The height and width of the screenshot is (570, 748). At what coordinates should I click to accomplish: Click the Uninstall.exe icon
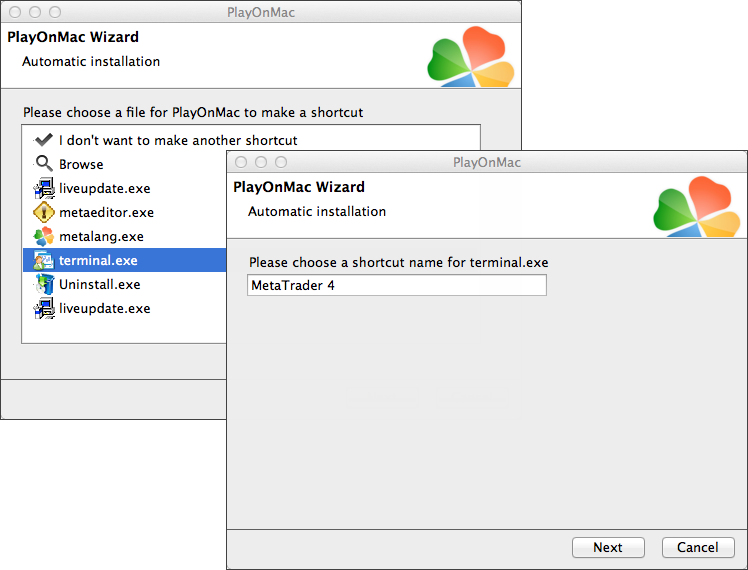43,284
